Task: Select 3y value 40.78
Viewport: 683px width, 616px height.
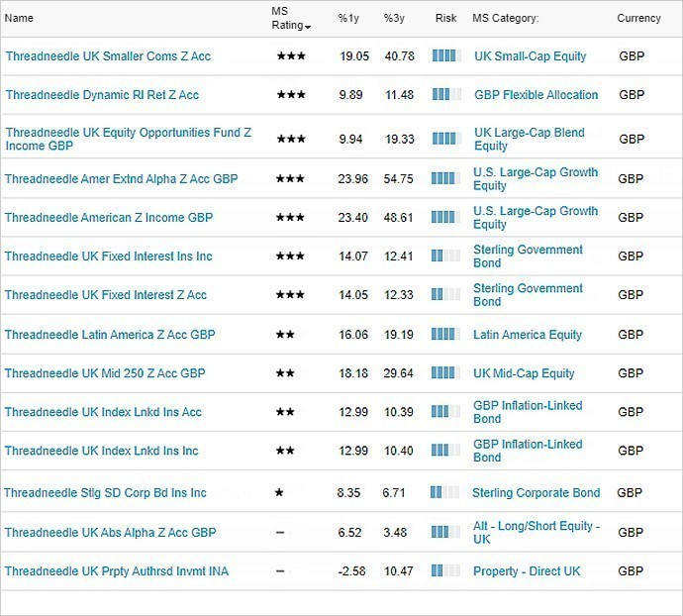Action: click(400, 56)
